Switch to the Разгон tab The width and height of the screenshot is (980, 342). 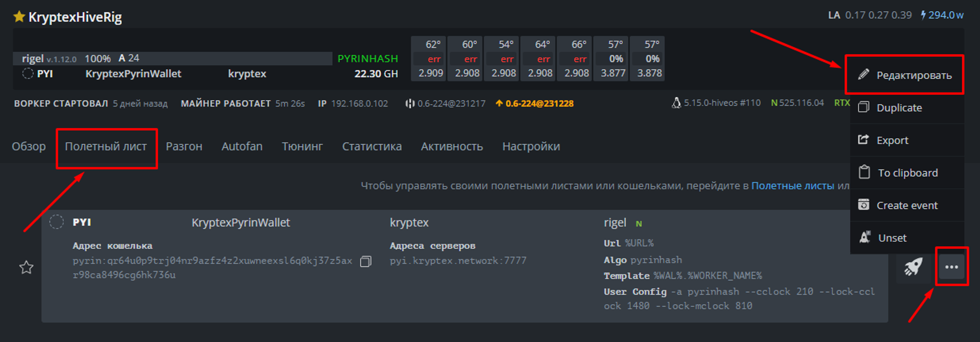pos(184,146)
